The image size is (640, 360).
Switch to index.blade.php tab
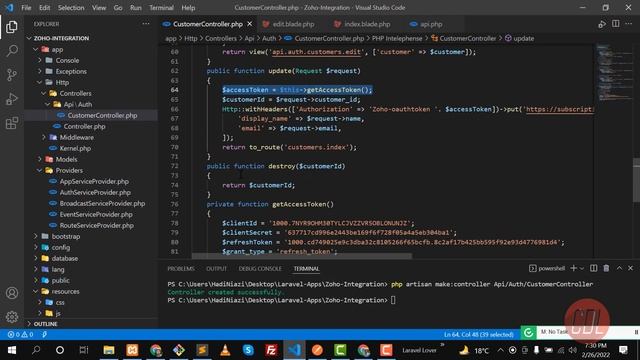click(x=367, y=24)
